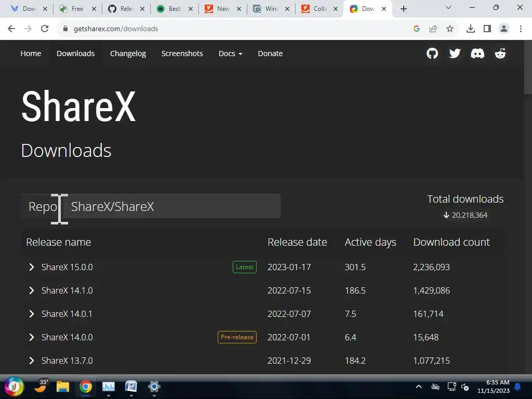532x399 pixels.
Task: Click download count 2,236,093
Action: [x=431, y=267]
